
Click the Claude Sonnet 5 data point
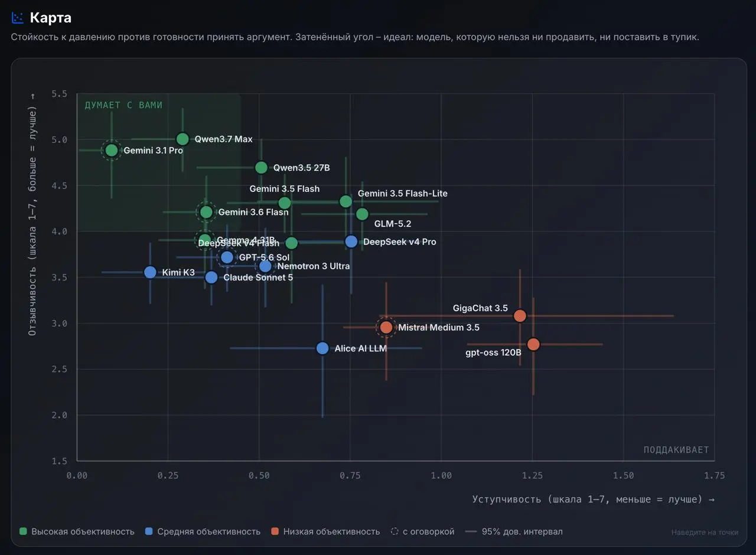pyautogui.click(x=211, y=277)
